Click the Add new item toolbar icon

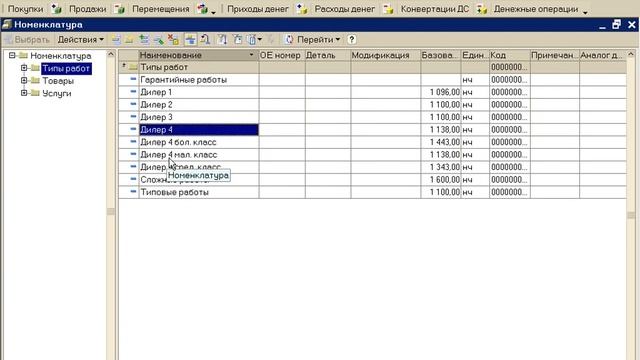[x=116, y=40]
